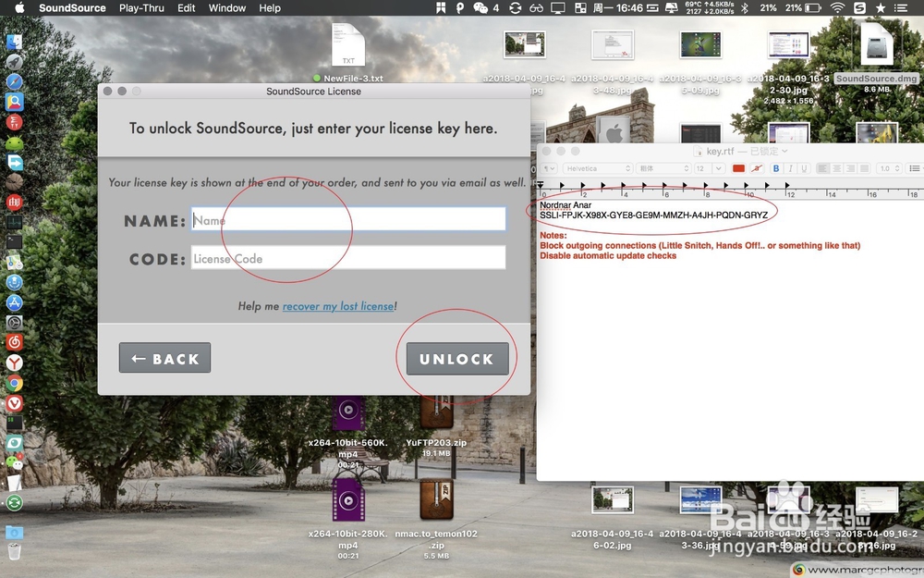Open the SoundSource menu
924x578 pixels.
click(x=72, y=7)
